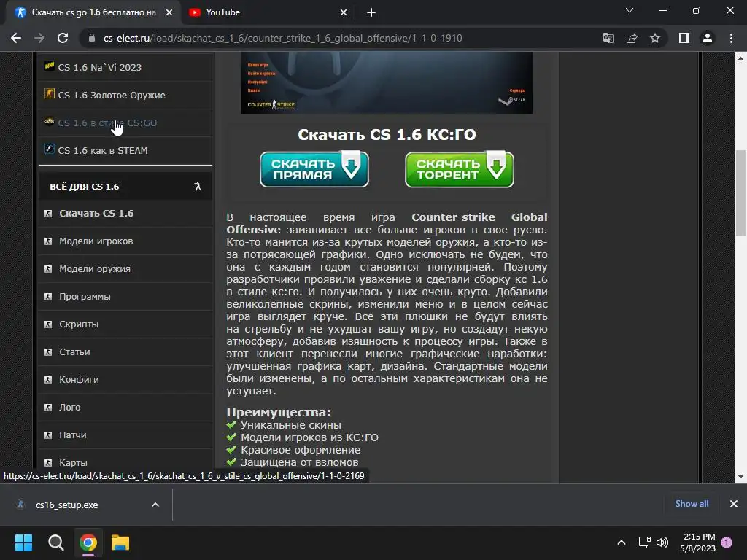Open Скачать CS 1.6 menu item

96,214
